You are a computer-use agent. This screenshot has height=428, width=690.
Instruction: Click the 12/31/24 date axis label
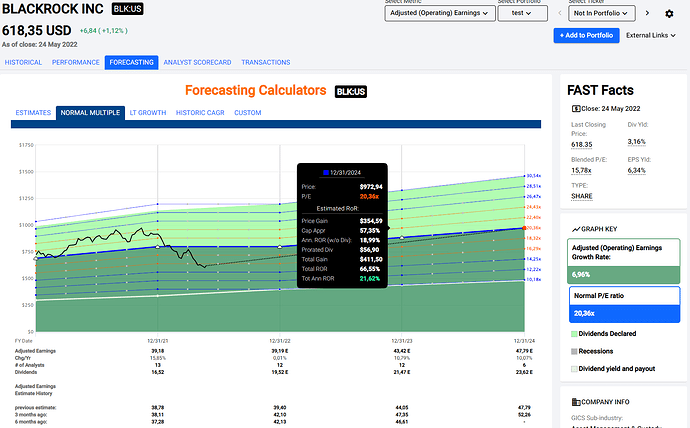point(524,341)
